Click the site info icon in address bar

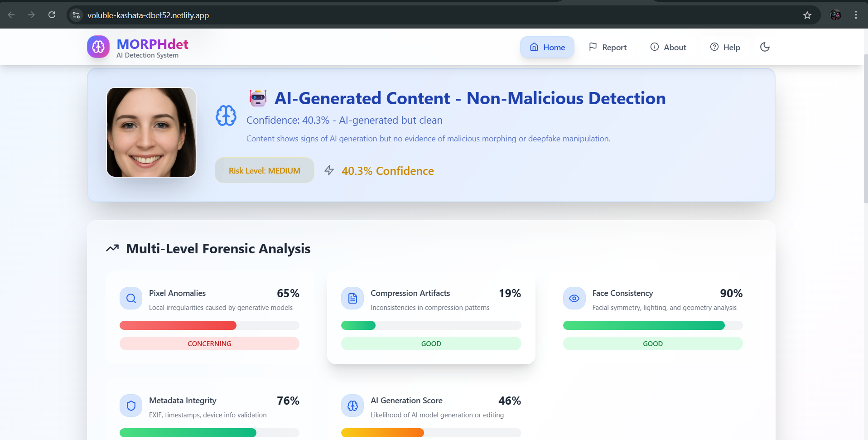pos(76,15)
